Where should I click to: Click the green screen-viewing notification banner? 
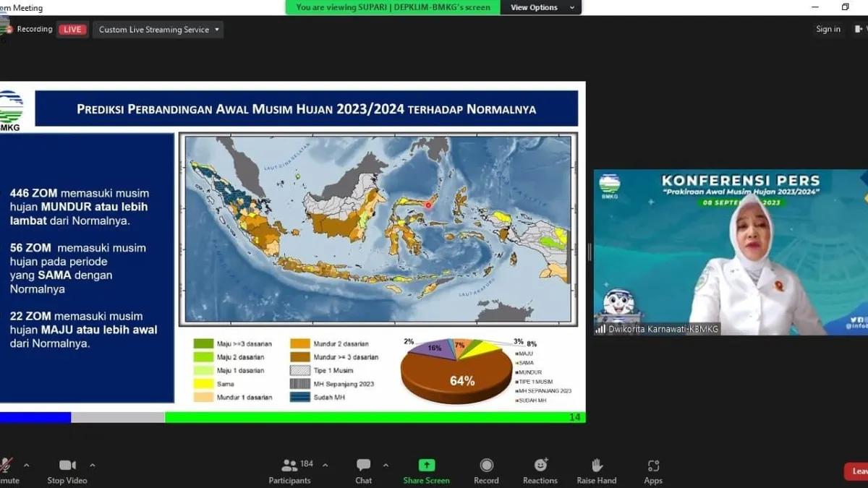coord(393,7)
